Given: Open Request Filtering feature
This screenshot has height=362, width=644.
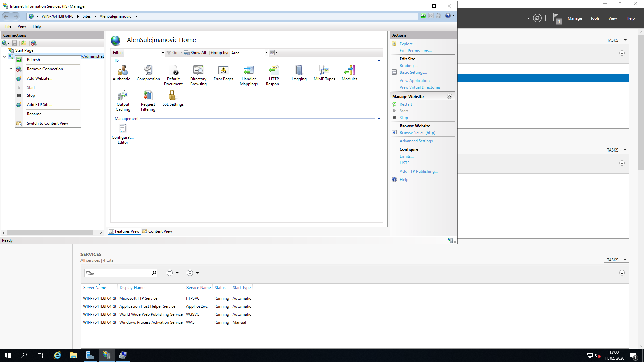Looking at the screenshot, I should click(x=148, y=101).
